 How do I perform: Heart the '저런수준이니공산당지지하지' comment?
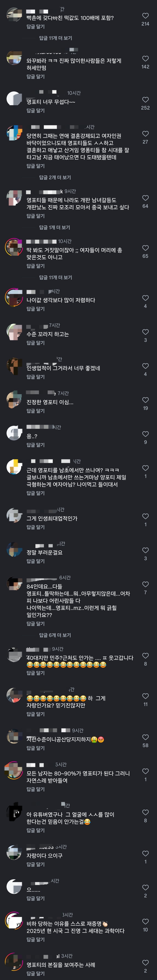point(145,737)
